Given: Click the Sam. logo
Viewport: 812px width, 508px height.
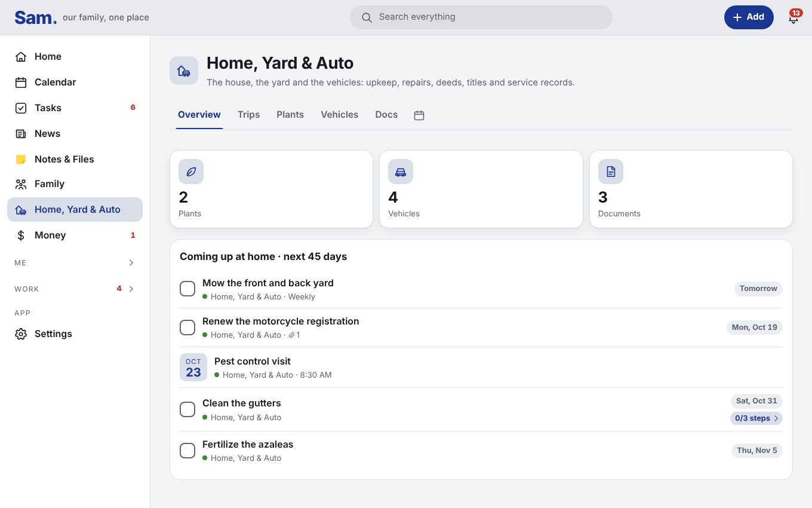Looking at the screenshot, I should [35, 17].
